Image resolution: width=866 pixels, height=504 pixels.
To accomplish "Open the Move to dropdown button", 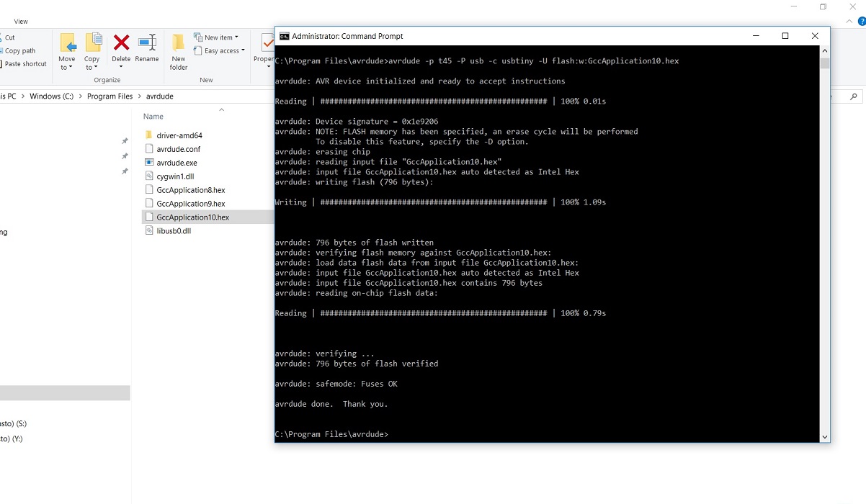I will [67, 52].
